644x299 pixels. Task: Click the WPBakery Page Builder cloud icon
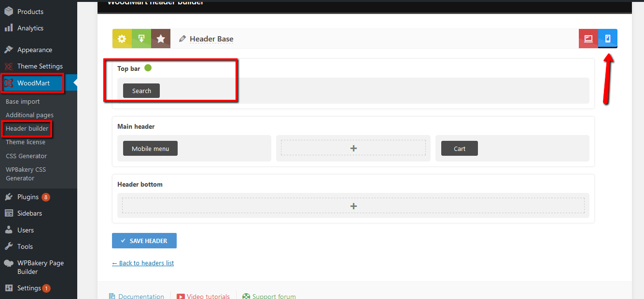pyautogui.click(x=9, y=263)
